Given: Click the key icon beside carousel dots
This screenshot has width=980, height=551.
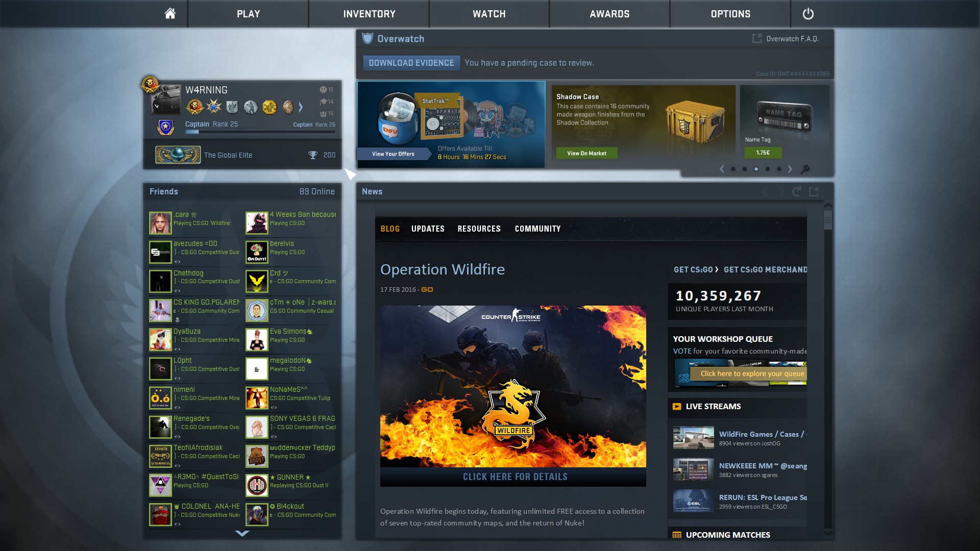Looking at the screenshot, I should 805,169.
